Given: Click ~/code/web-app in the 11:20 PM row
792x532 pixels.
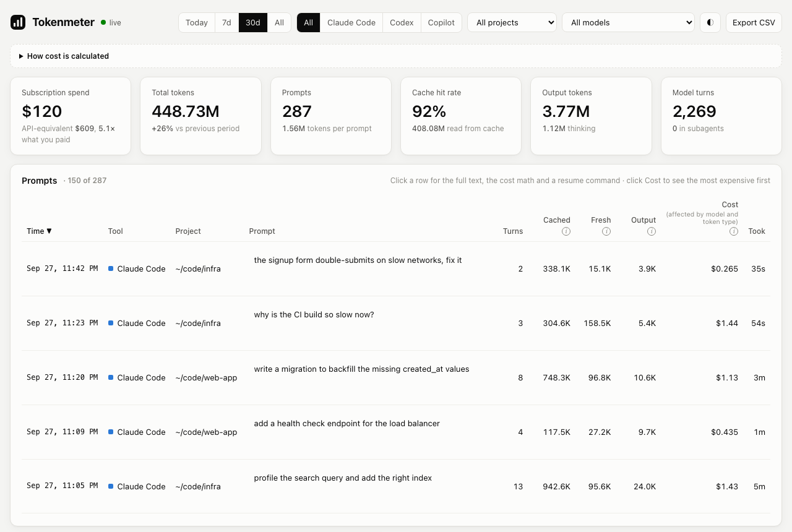Looking at the screenshot, I should tap(206, 378).
